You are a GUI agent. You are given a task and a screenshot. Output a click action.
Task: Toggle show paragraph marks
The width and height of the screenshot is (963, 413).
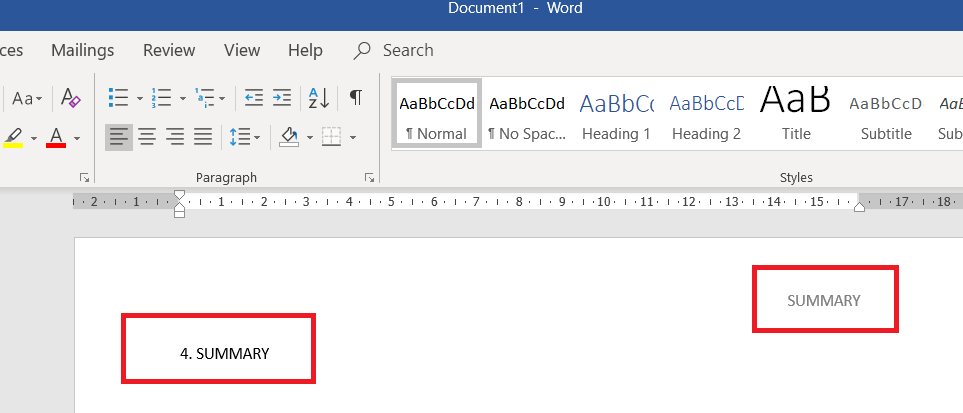point(355,98)
